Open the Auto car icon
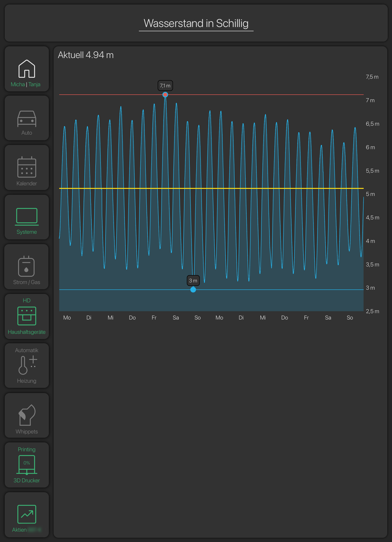 [x=27, y=119]
